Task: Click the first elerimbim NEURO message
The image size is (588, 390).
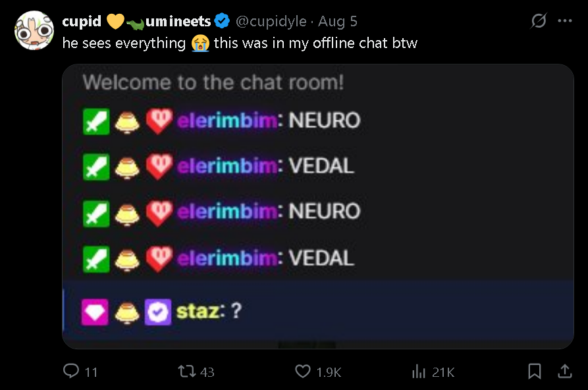Action: click(x=269, y=120)
